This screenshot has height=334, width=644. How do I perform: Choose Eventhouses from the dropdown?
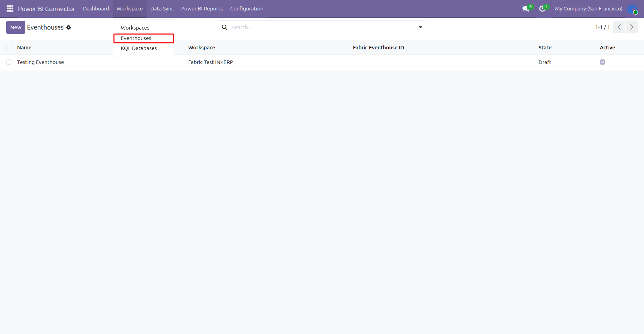click(143, 38)
